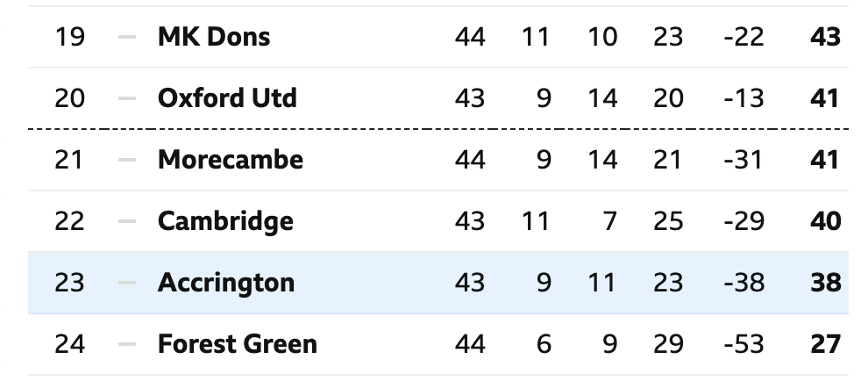Viewport: 868px width, 381px height.
Task: Click Morecambe's goal difference of -31
Action: point(743,160)
